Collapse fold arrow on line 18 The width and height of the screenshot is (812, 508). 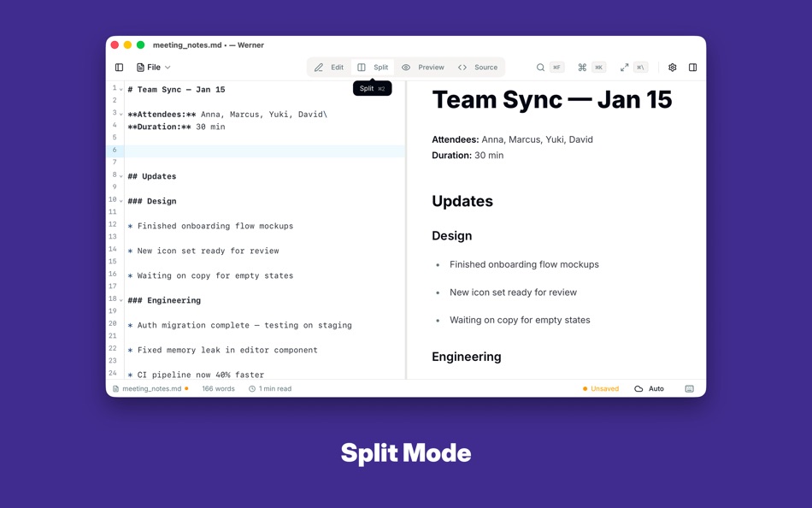click(x=121, y=300)
